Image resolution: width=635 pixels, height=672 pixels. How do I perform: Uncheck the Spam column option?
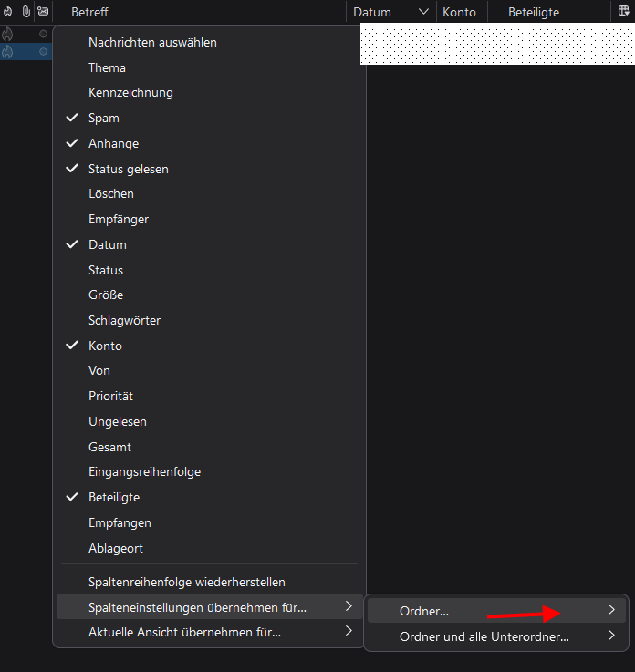pyautogui.click(x=209, y=118)
